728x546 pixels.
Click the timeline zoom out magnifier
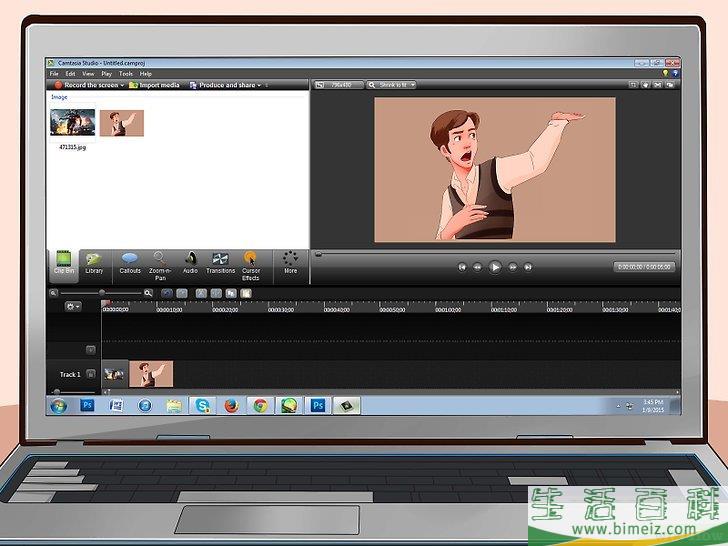(x=53, y=293)
